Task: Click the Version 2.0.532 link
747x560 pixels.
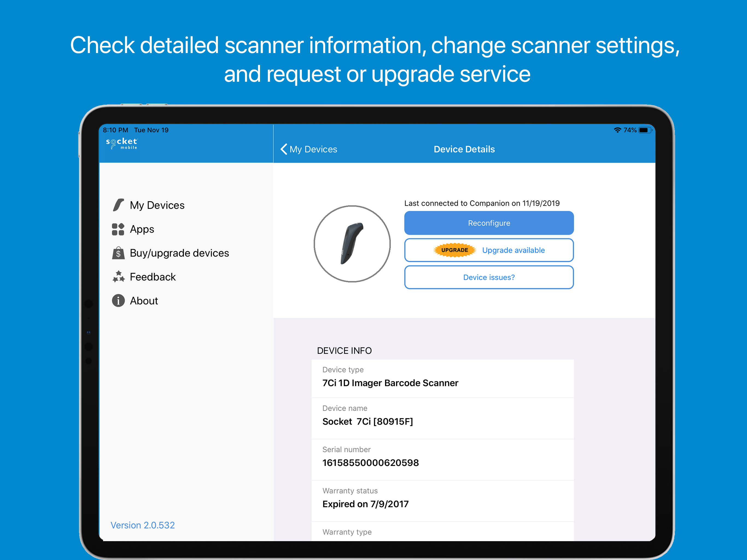Action: point(142,525)
